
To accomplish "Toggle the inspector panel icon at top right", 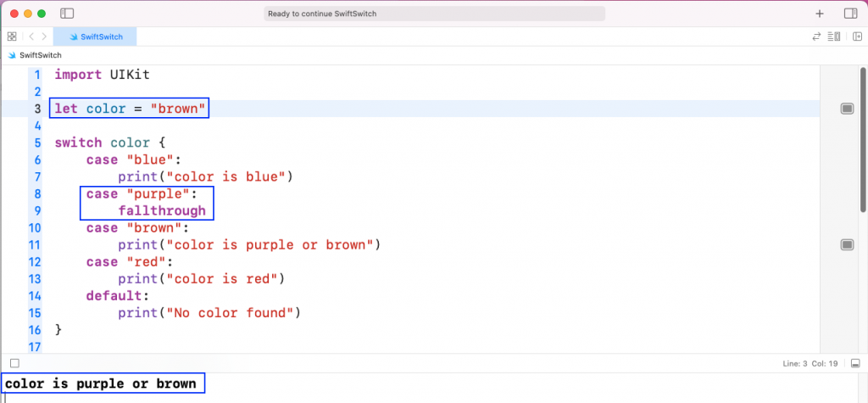I will point(850,14).
